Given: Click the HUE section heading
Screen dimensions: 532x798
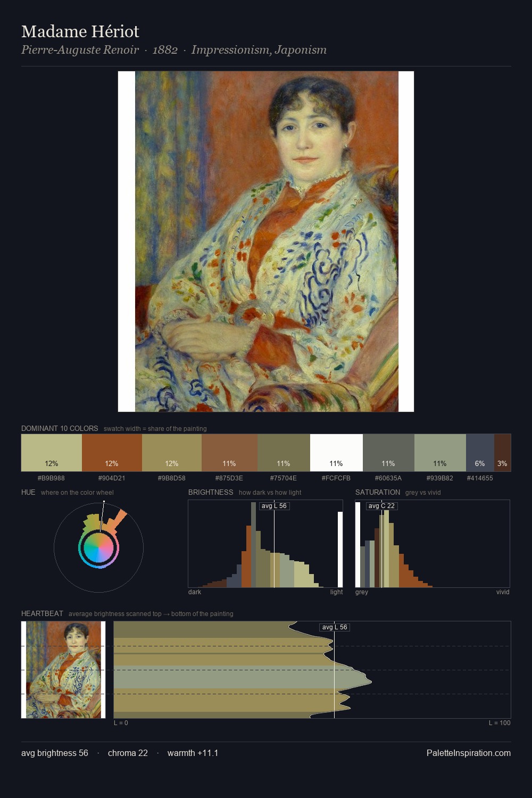Looking at the screenshot, I should [28, 492].
